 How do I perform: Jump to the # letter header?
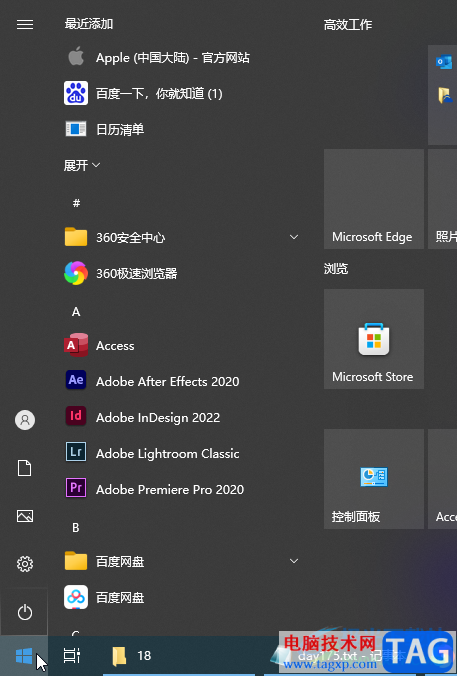click(x=76, y=203)
